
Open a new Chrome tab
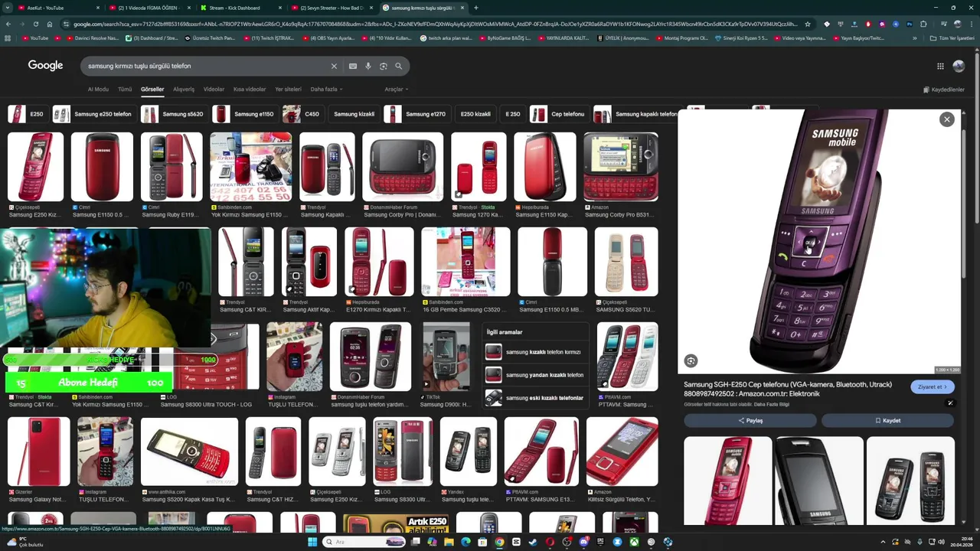476,8
